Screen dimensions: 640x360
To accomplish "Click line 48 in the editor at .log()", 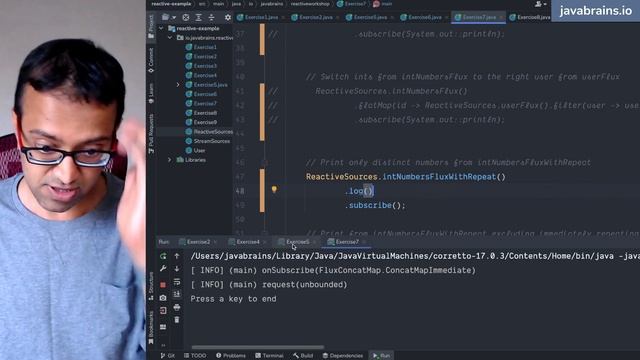I will pyautogui.click(x=359, y=191).
